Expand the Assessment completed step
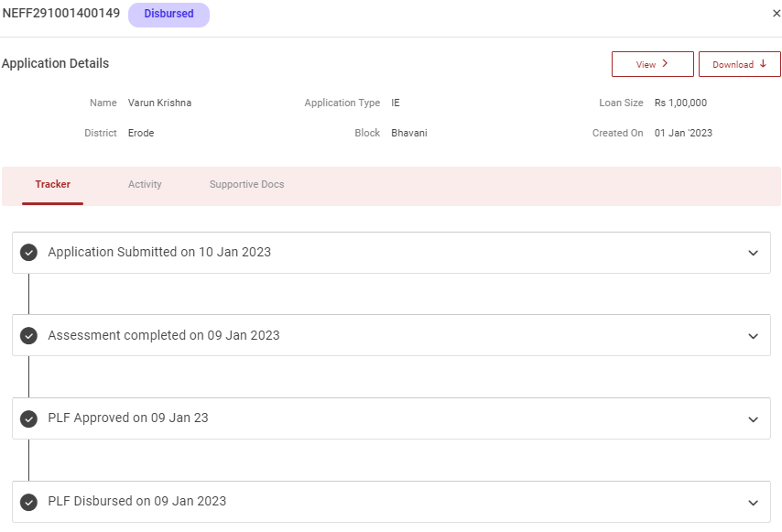 tap(753, 336)
